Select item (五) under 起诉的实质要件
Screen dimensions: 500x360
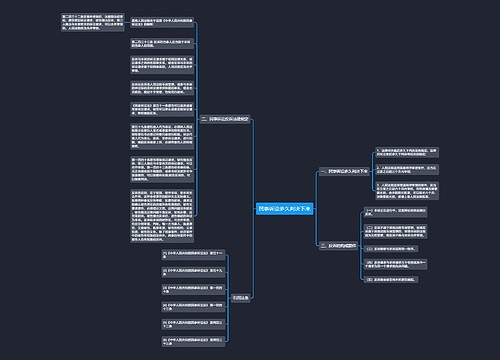click(390, 279)
